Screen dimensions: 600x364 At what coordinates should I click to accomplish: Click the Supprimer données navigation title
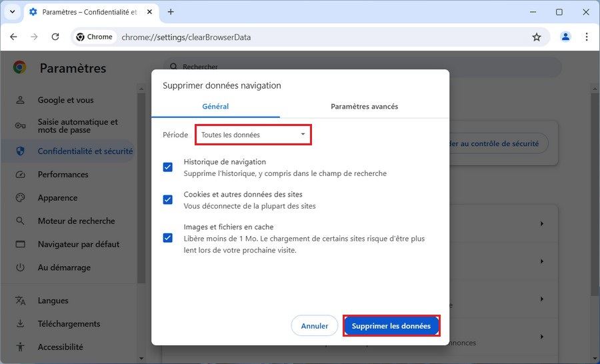click(222, 85)
